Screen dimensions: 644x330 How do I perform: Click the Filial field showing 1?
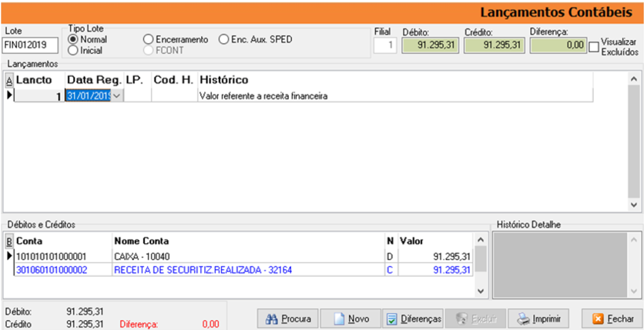pos(386,45)
